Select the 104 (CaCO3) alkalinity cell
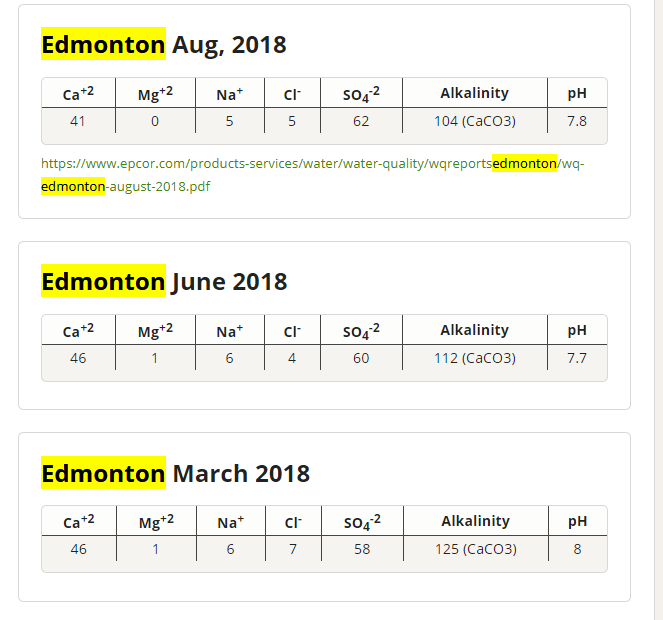This screenshot has height=620, width=663. click(474, 121)
